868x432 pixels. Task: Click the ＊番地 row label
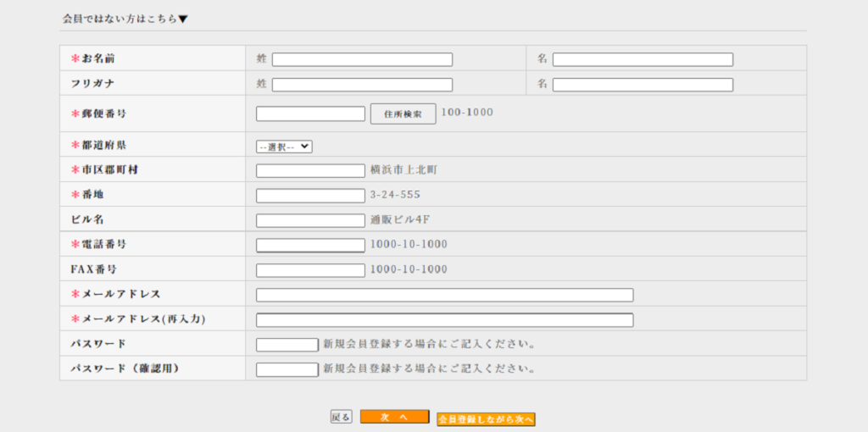point(87,195)
